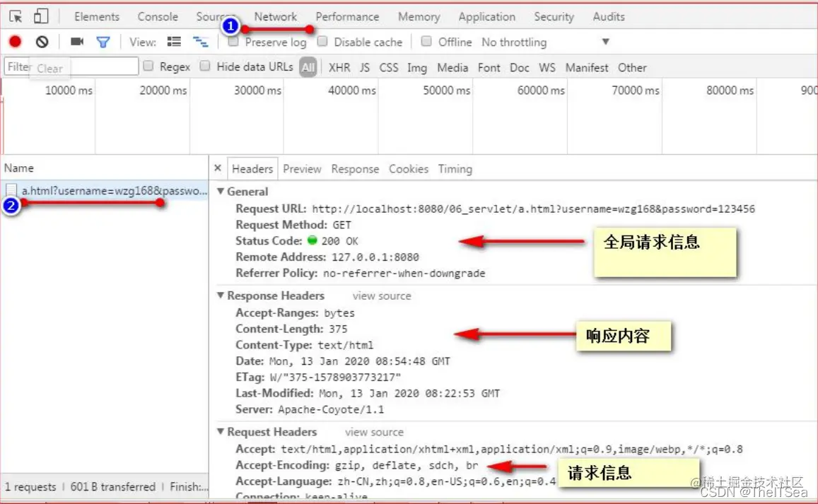Stop recording with the red record button
The image size is (818, 504).
click(x=15, y=42)
